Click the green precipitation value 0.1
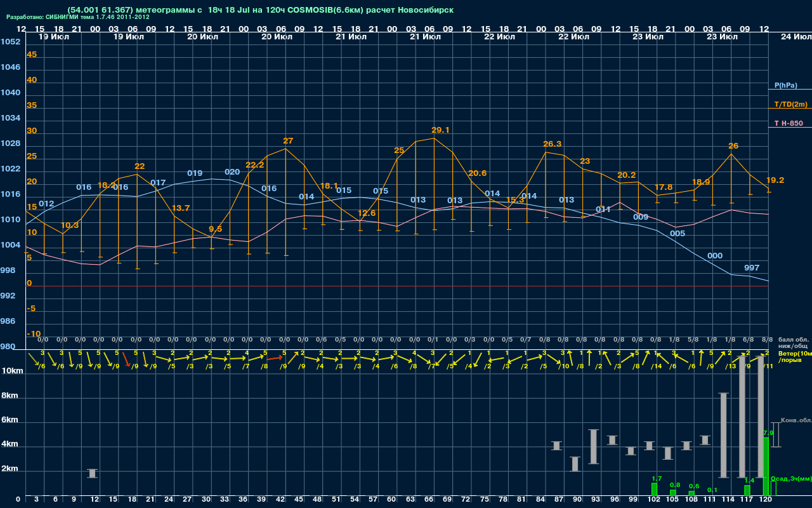The height and width of the screenshot is (508, 812). (712, 490)
